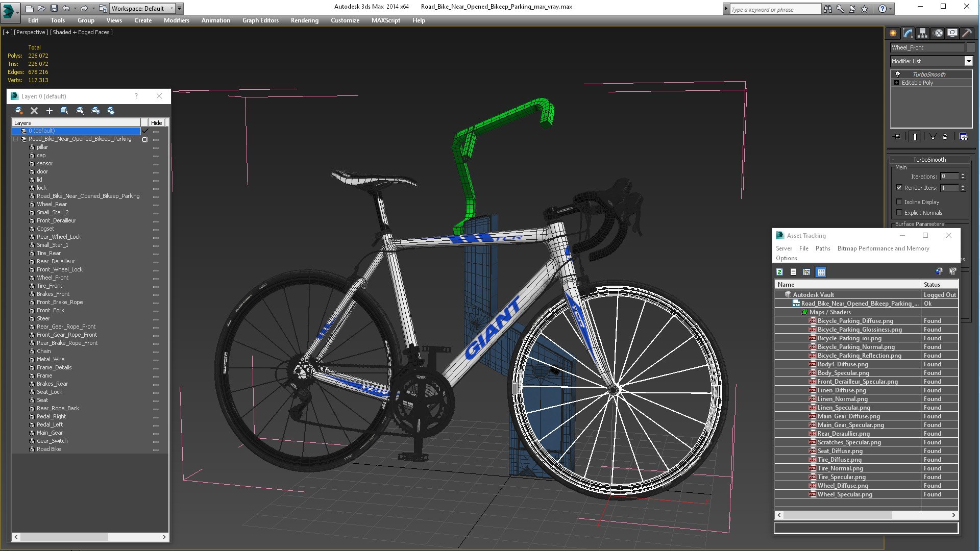Viewport: 980px width, 551px height.
Task: Switch to the Create command panel tab
Action: [893, 33]
